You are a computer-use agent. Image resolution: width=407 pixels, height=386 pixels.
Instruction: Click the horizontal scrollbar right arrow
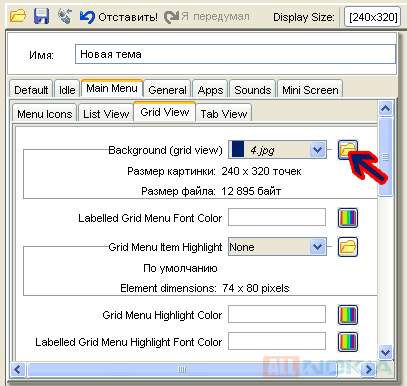coord(368,369)
